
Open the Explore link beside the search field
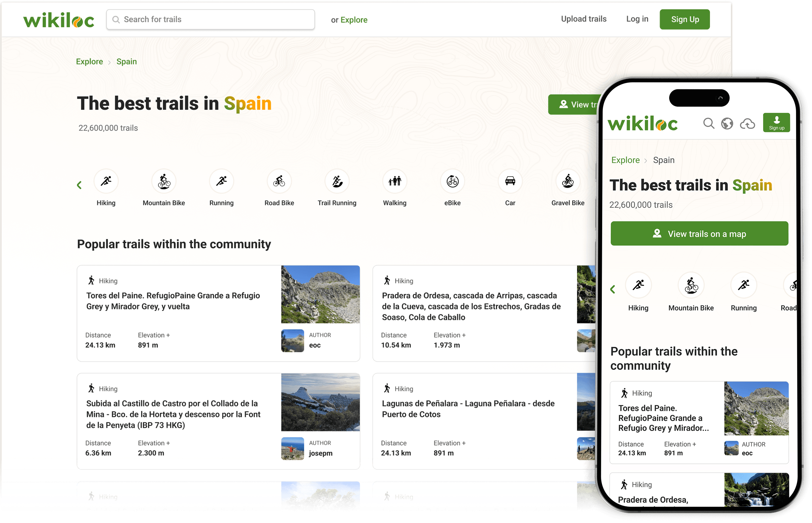[354, 20]
